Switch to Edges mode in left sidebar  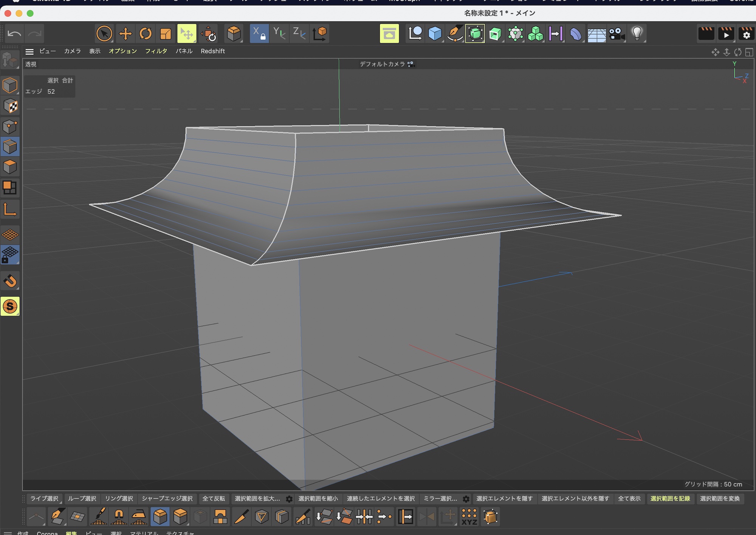point(10,146)
